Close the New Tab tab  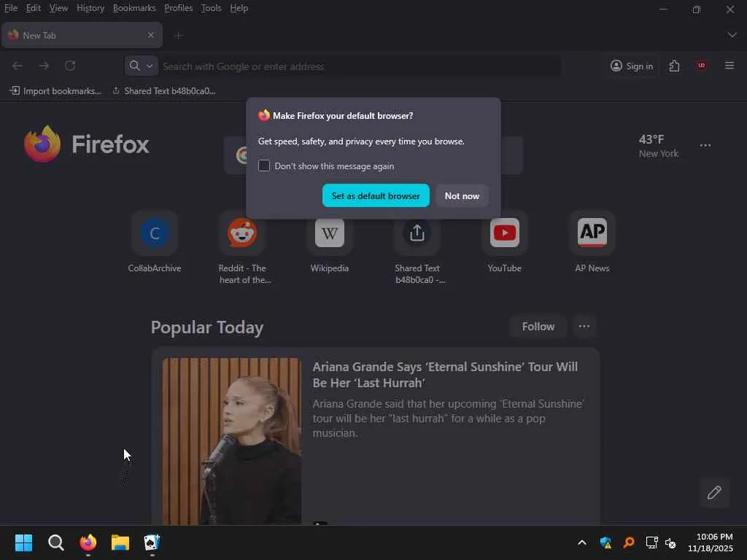[151, 35]
